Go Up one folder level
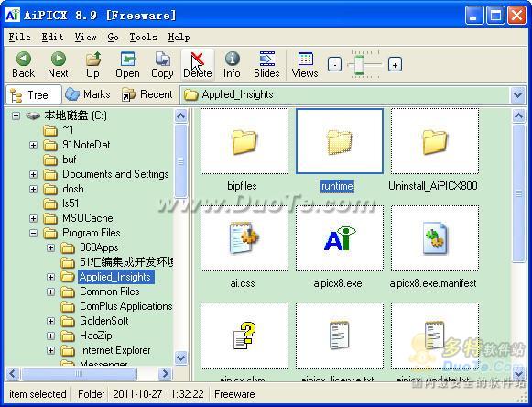This screenshot has width=532, height=407. (x=92, y=64)
